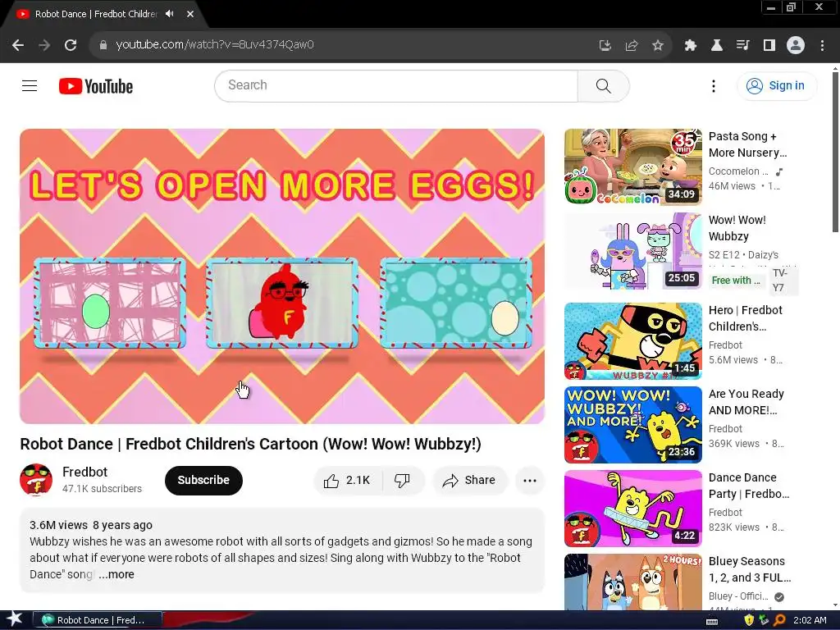840x630 pixels.
Task: Open the Chrome three-dot menu
Action: [822, 45]
